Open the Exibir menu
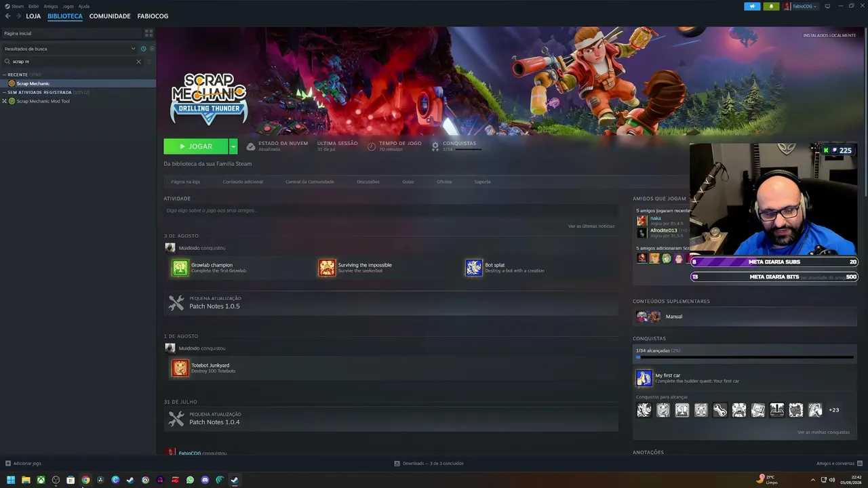The height and width of the screenshot is (488, 868). (33, 6)
